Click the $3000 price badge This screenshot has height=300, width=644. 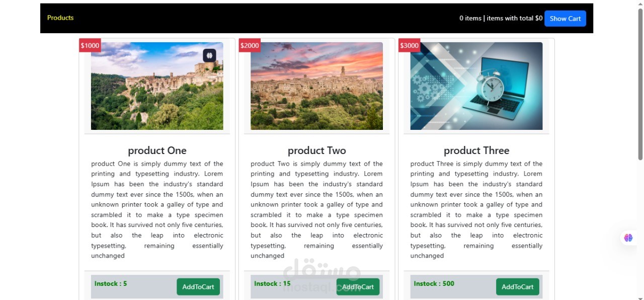point(409,45)
